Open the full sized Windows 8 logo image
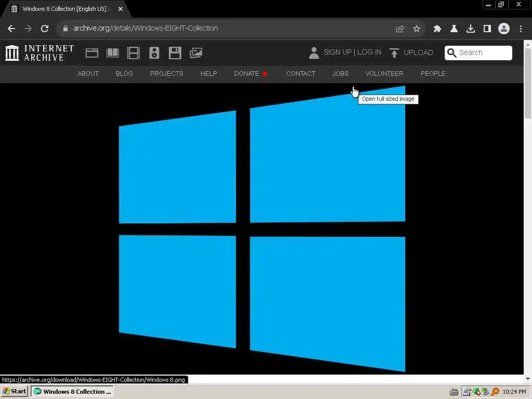 click(262, 229)
